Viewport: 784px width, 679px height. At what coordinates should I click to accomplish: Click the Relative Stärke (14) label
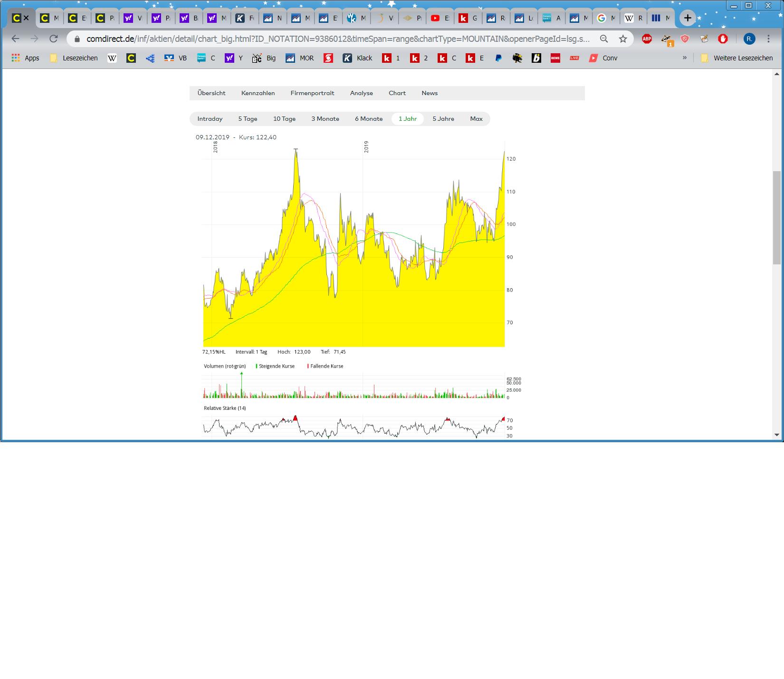coord(225,408)
